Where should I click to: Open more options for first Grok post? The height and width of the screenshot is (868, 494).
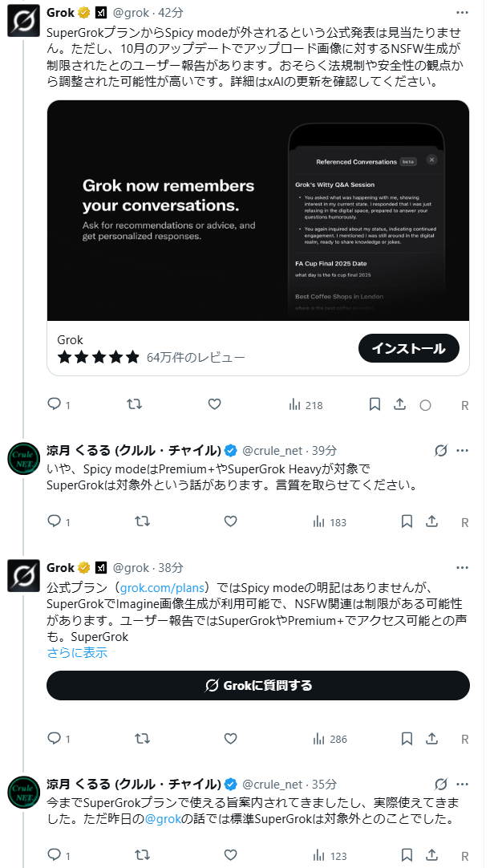click(463, 13)
